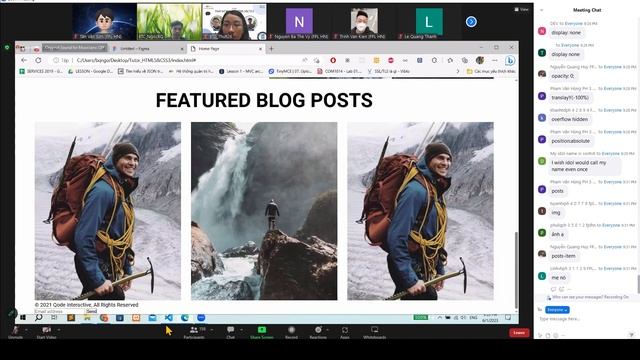Click the purple N participant video tile
The height and width of the screenshot is (360, 640).
[x=299, y=22]
